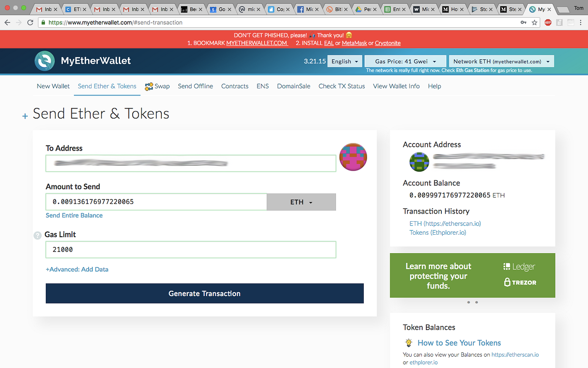Click the Gas Limit help question icon
Screen dimensions: 588x368
37,236
